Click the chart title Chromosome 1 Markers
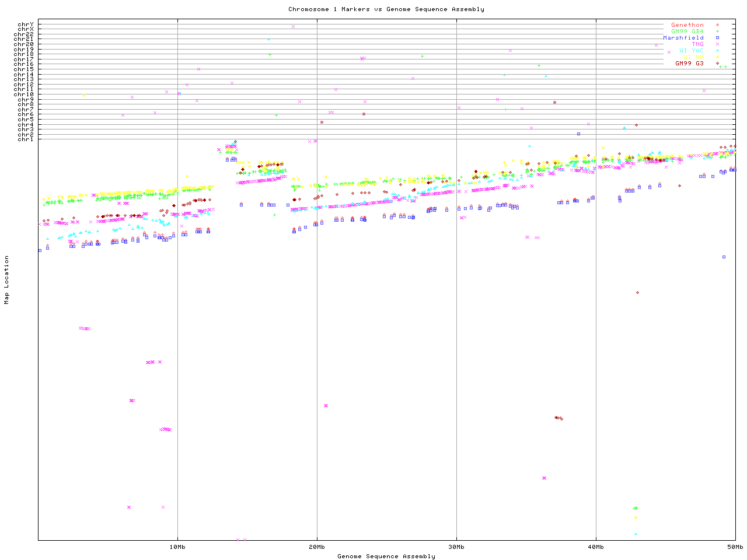This screenshot has height=560, width=747. (386, 9)
